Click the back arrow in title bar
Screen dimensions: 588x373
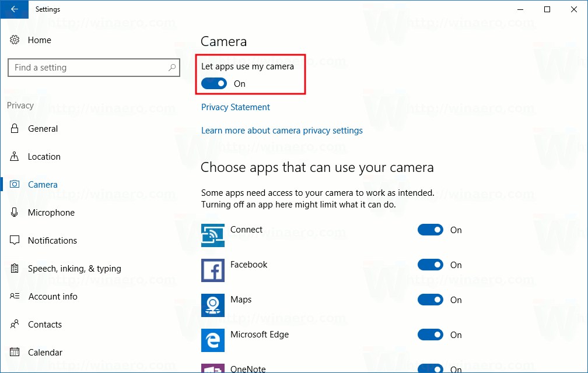click(14, 9)
